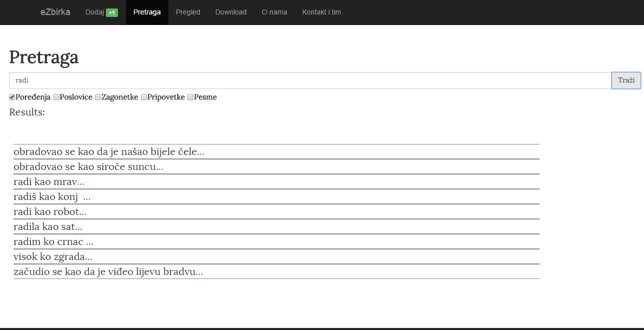
Task: Open Kontakt i tim page
Action: pyautogui.click(x=321, y=12)
